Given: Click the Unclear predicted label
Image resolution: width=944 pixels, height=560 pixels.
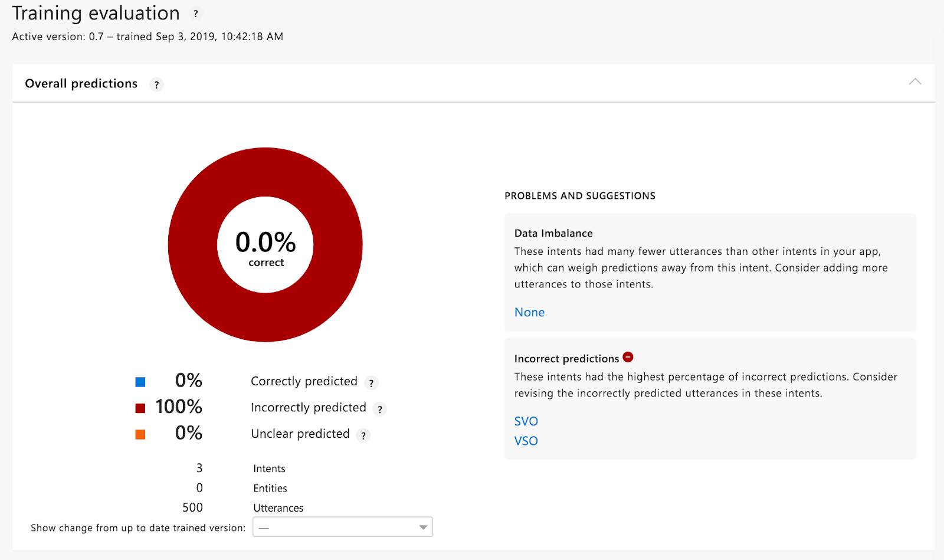Looking at the screenshot, I should pyautogui.click(x=300, y=434).
